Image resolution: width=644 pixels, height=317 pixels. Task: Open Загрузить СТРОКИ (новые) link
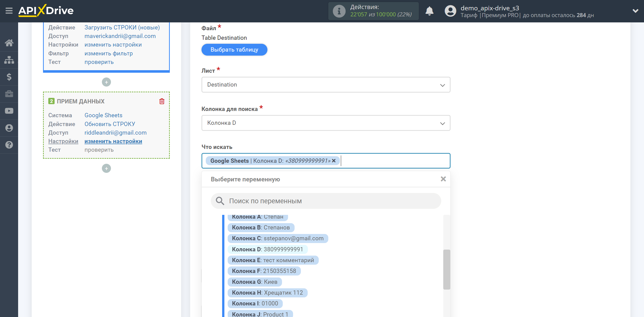point(122,27)
